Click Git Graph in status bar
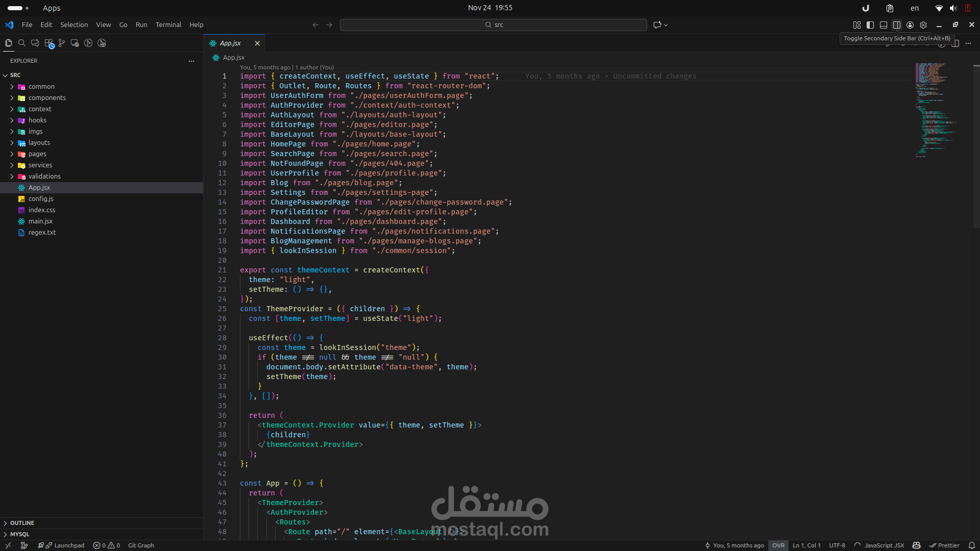The image size is (980, 551). click(x=141, y=545)
